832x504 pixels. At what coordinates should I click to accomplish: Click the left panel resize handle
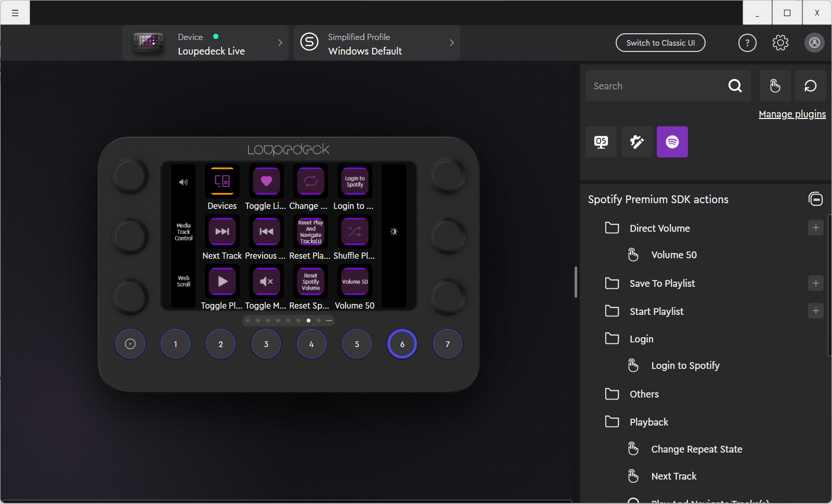coord(576,282)
